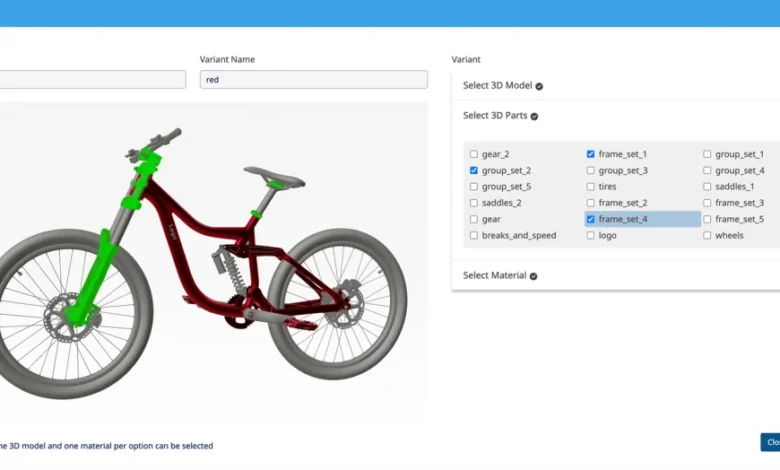This screenshot has height=470, width=780.
Task: Tick the gear_2 checkbox
Action: click(474, 154)
